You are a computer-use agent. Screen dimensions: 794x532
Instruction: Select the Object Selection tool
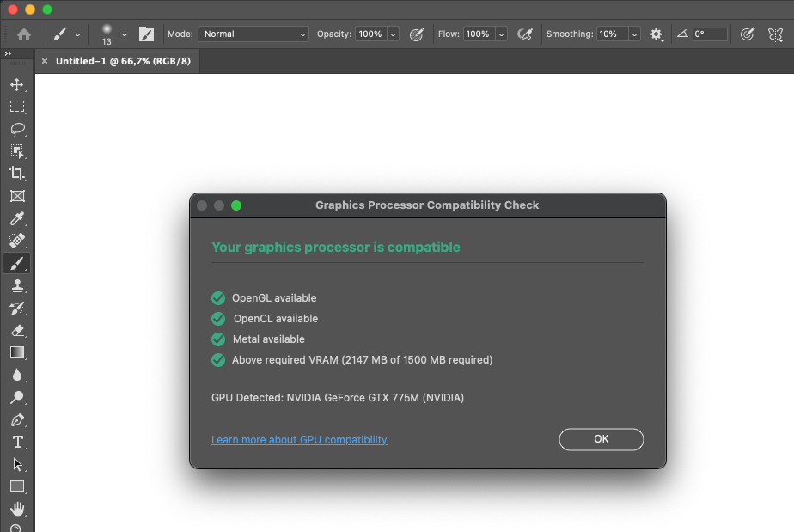pyautogui.click(x=17, y=151)
